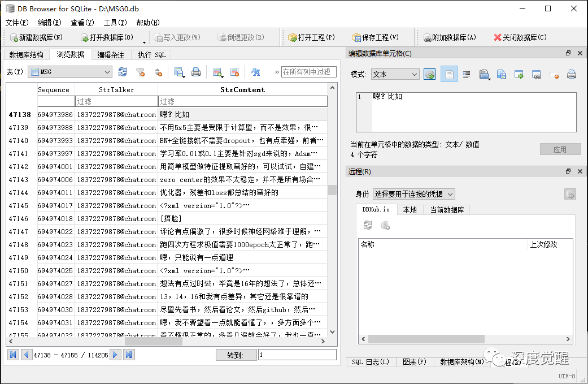This screenshot has height=384, width=588.
Task: Click Attach Database (附加数据库) toolbar button
Action: 450,37
